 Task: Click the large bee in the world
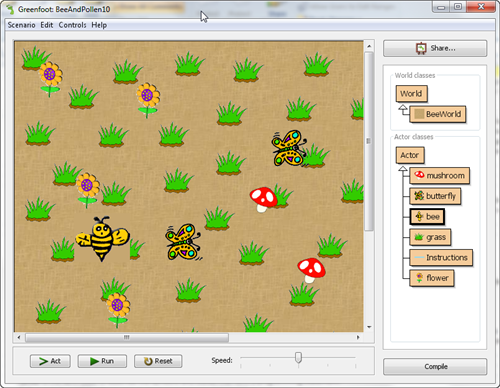[102, 238]
